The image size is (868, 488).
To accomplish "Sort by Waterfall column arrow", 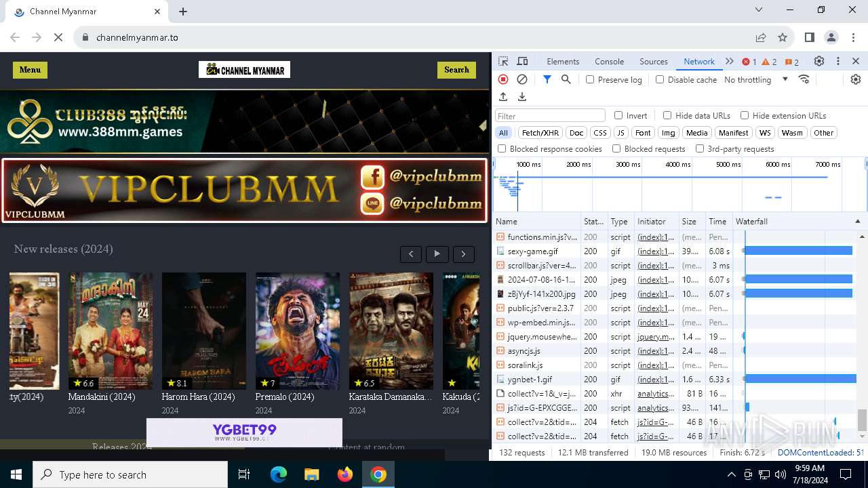I will click(857, 222).
